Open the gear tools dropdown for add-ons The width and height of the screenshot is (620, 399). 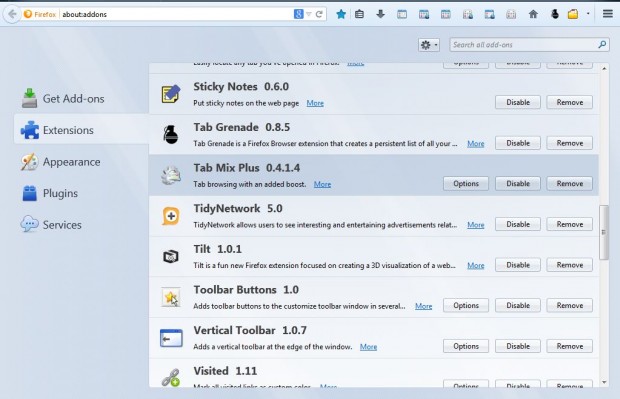(x=429, y=45)
